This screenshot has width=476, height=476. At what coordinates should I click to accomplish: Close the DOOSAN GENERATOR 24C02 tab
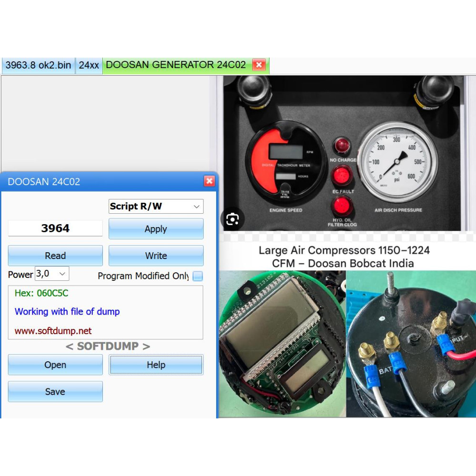(259, 65)
